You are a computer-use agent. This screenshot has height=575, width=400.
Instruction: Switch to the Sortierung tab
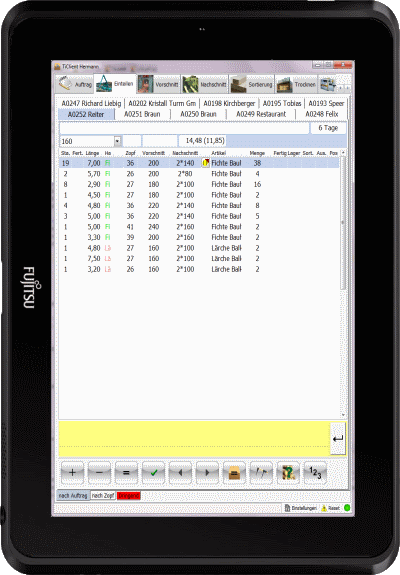[x=252, y=84]
